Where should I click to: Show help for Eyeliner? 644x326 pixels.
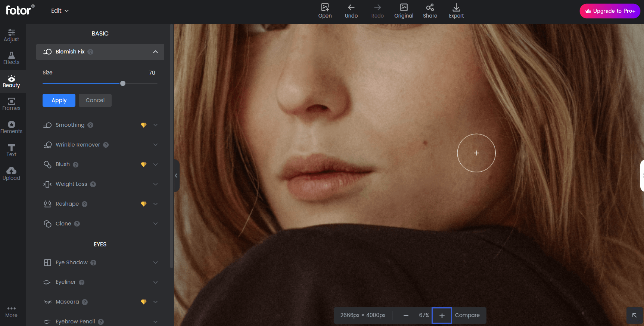(82, 282)
